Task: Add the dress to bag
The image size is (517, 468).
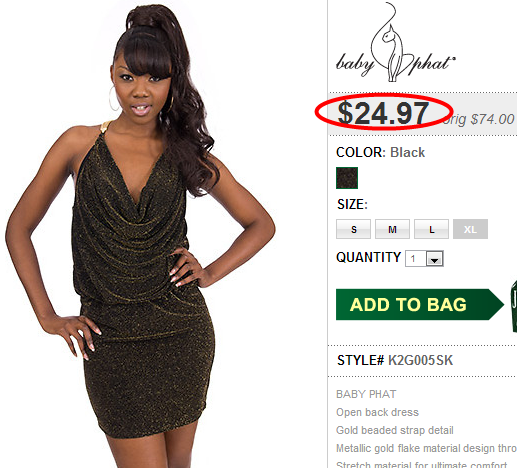Action: [420, 305]
